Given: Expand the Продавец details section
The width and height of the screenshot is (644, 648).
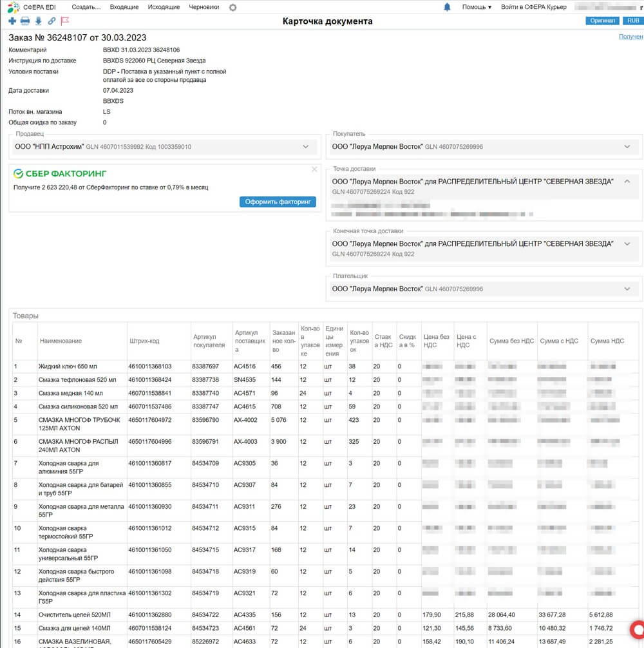Looking at the screenshot, I should click(306, 147).
